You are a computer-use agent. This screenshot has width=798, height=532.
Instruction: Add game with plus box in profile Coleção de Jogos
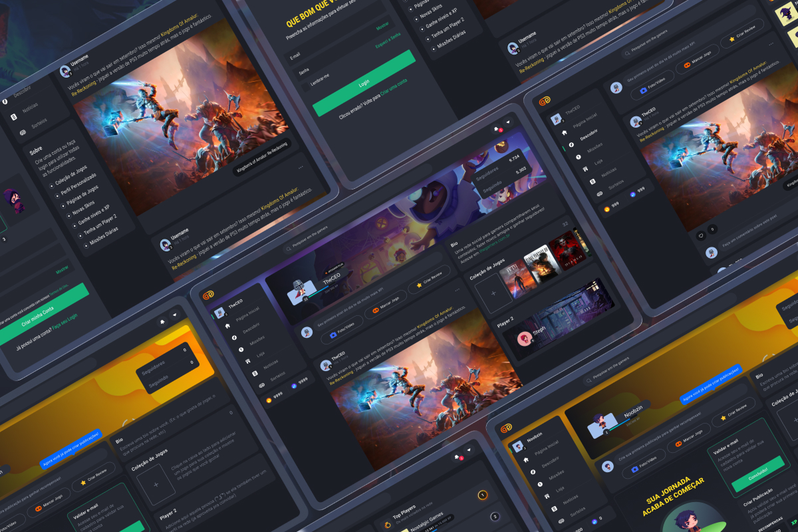click(493, 293)
